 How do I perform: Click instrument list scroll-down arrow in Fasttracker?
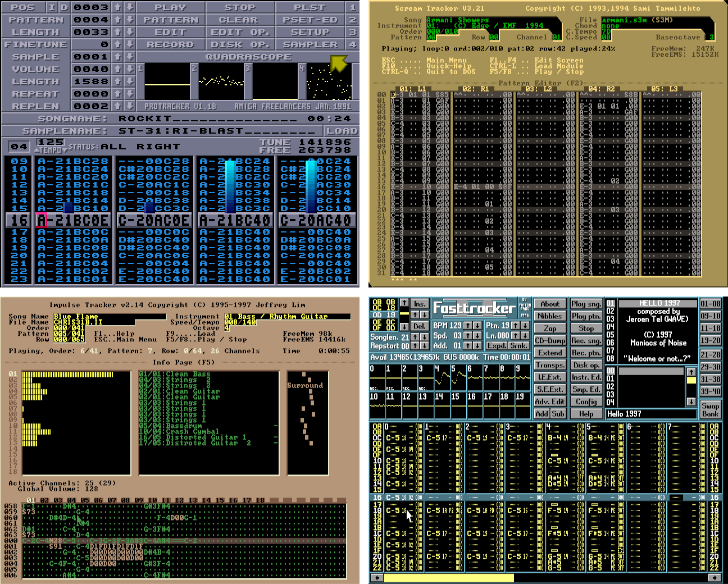pyautogui.click(x=691, y=401)
